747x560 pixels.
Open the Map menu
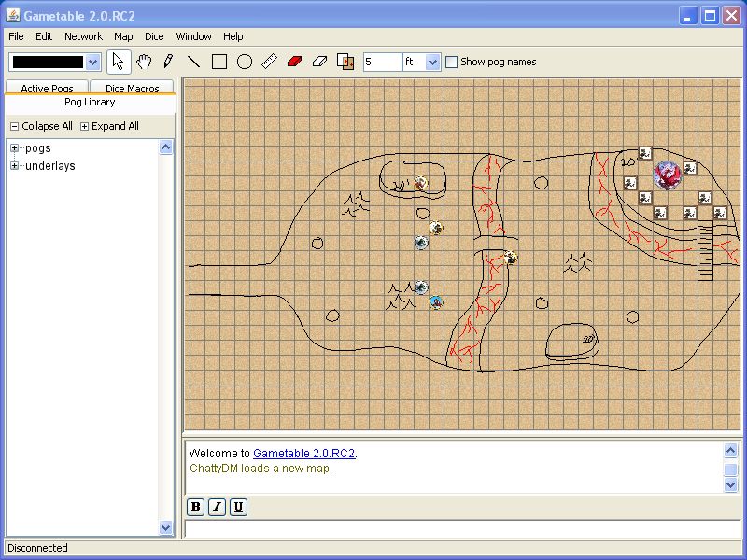[x=123, y=36]
